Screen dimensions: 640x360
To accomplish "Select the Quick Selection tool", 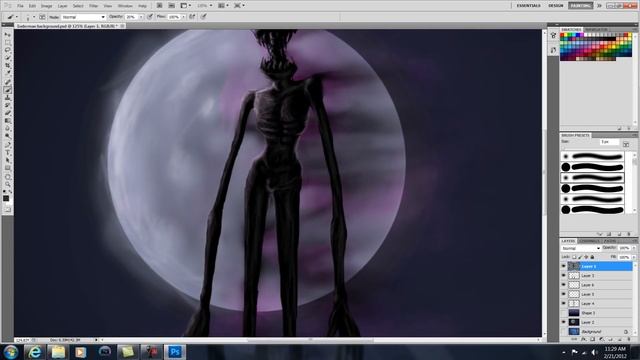I will pyautogui.click(x=7, y=58).
